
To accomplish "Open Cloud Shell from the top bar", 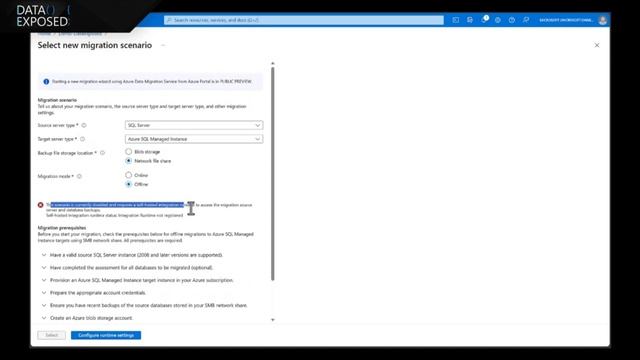I will [x=456, y=20].
